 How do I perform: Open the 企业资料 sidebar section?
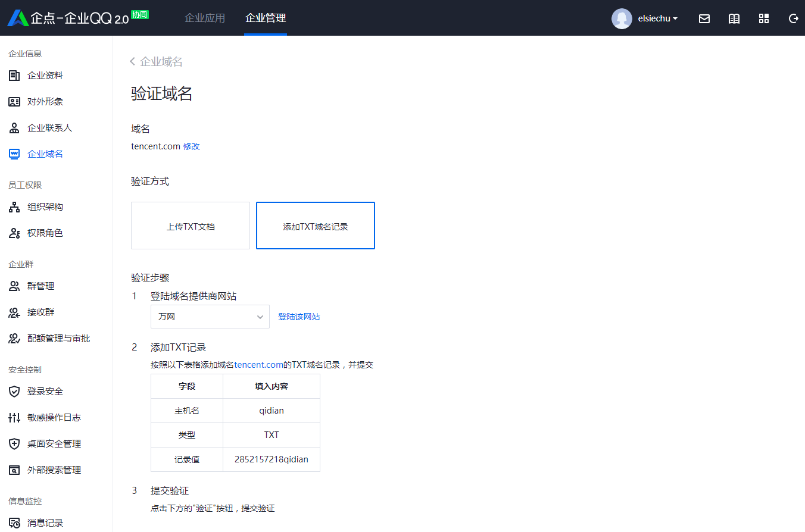pyautogui.click(x=46, y=75)
